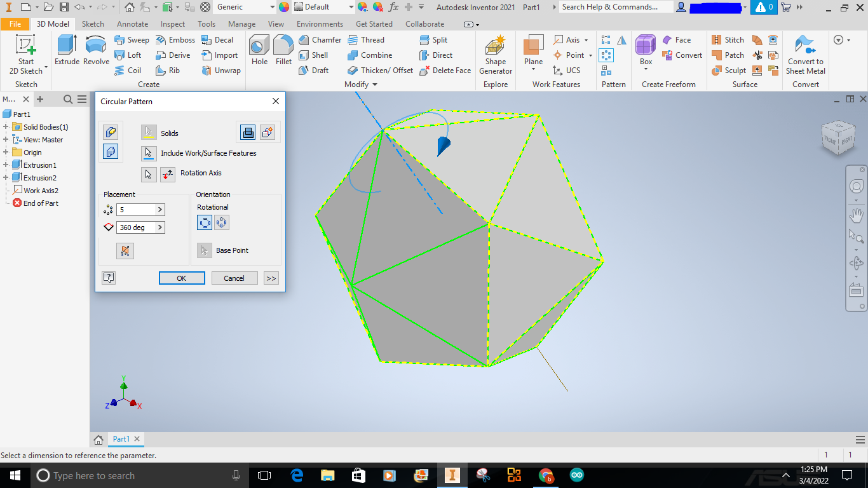Switch to the Inspect tab
Screen dimensions: 868x488
tap(173, 24)
